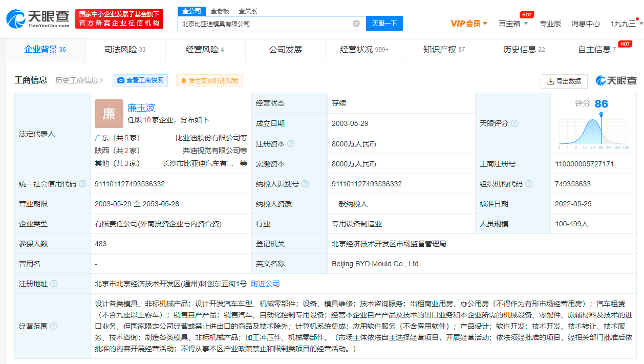Open the 弗迪视觉有限公司 company link
644x364 pixels.
pyautogui.click(x=211, y=151)
